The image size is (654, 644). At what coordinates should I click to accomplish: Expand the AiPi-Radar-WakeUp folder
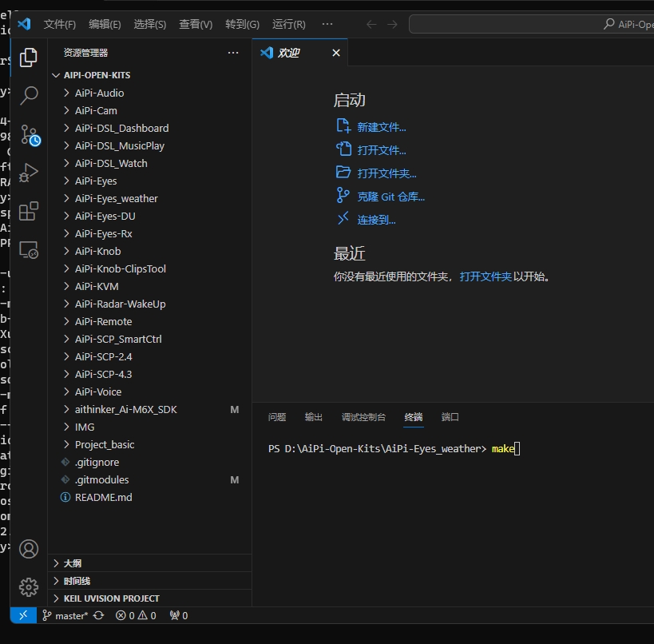tap(150, 304)
